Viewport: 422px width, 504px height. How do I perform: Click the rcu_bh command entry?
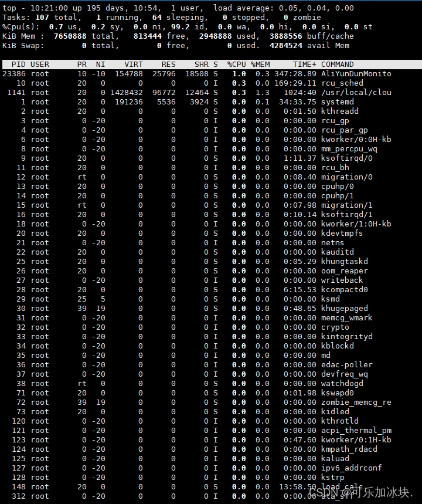(x=335, y=167)
